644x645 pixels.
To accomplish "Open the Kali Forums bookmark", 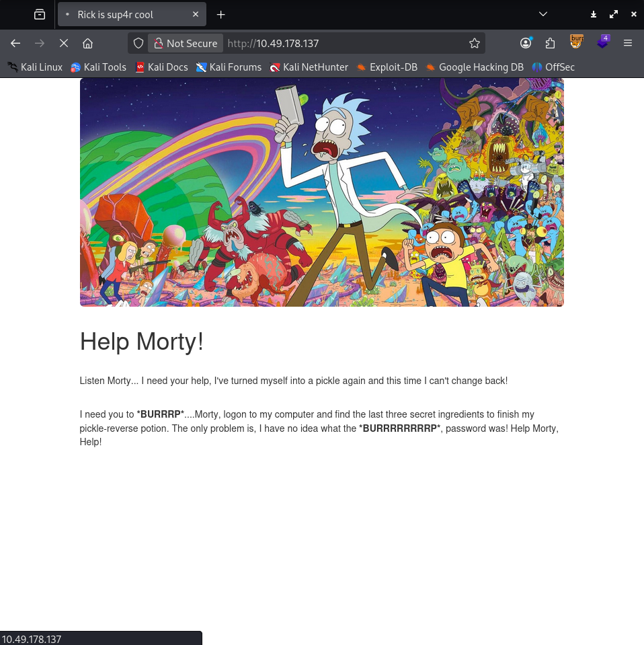I will click(x=229, y=67).
